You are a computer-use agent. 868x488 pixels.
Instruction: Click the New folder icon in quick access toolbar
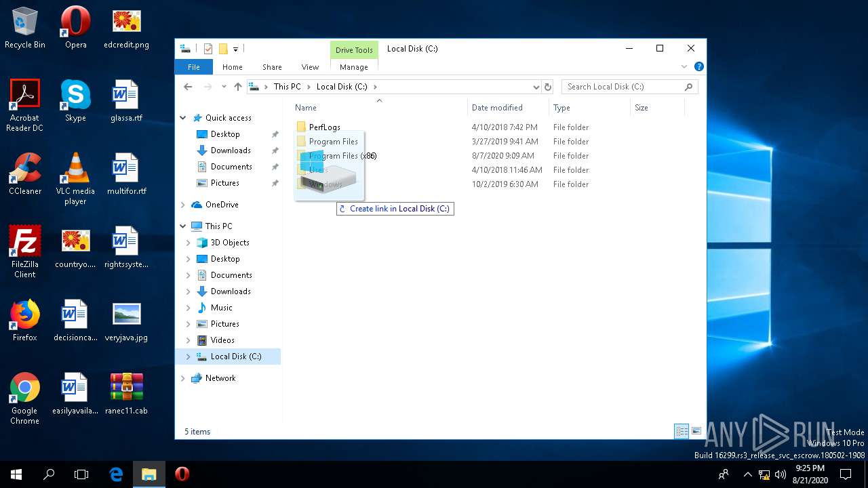tap(222, 49)
